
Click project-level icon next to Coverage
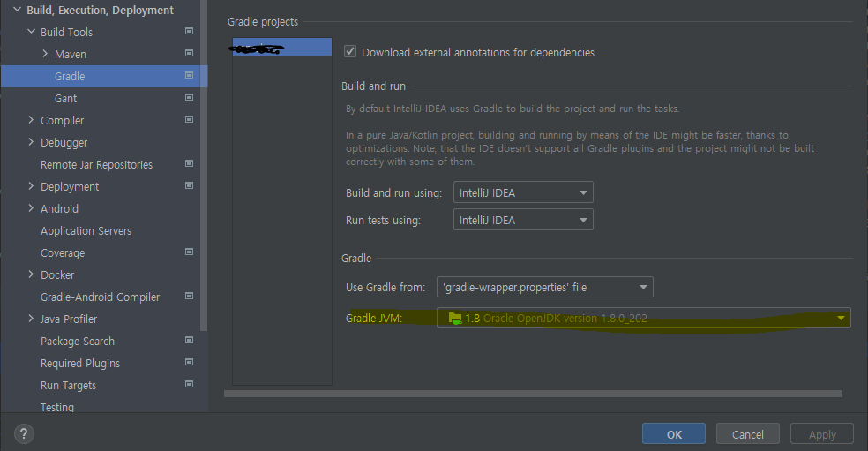pos(189,252)
